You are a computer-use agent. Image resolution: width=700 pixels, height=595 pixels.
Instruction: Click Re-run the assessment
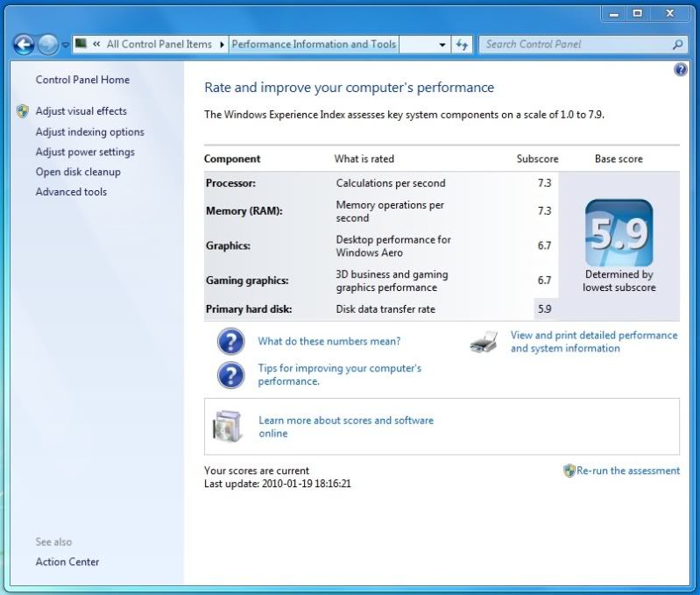pyautogui.click(x=628, y=471)
